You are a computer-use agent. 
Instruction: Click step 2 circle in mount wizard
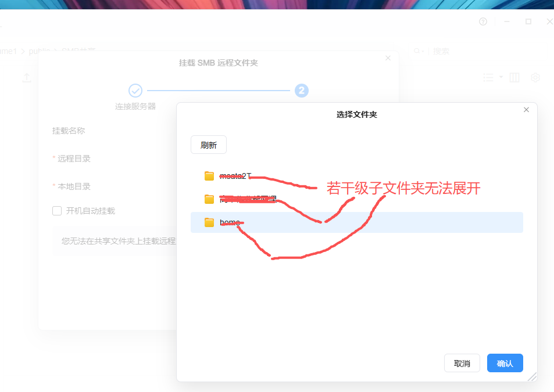[301, 91]
